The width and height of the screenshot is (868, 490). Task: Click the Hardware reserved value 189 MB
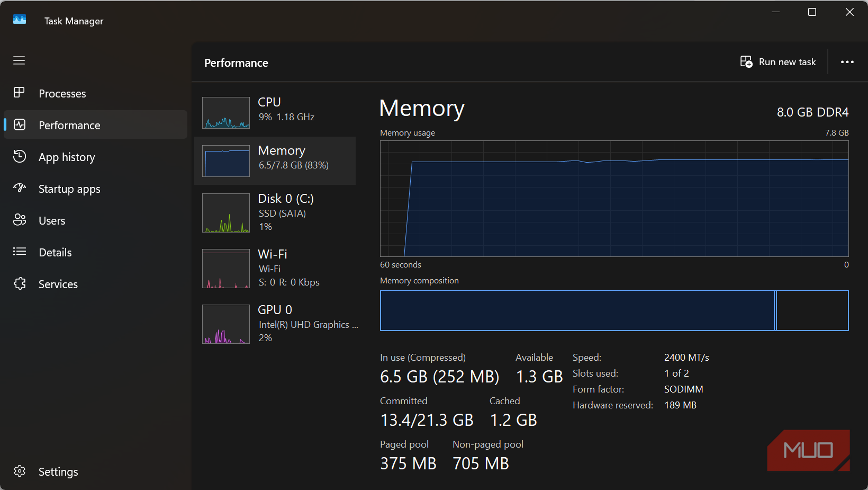[680, 405]
